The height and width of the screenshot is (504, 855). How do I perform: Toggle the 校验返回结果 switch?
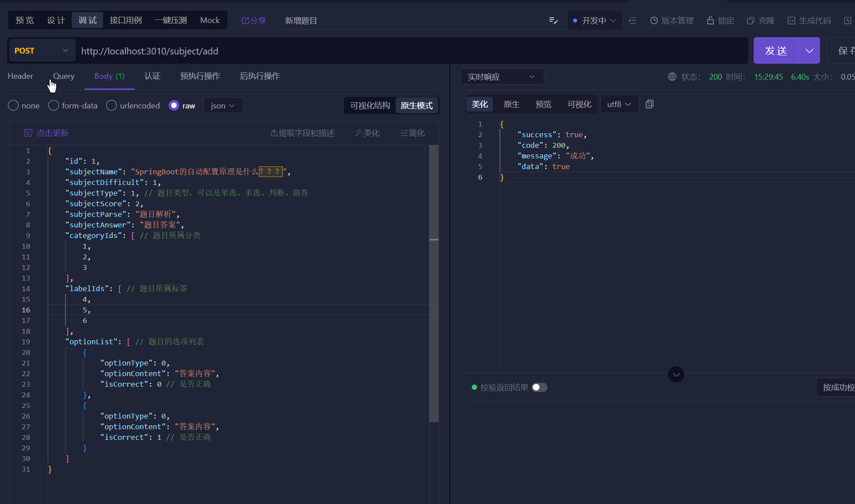539,387
